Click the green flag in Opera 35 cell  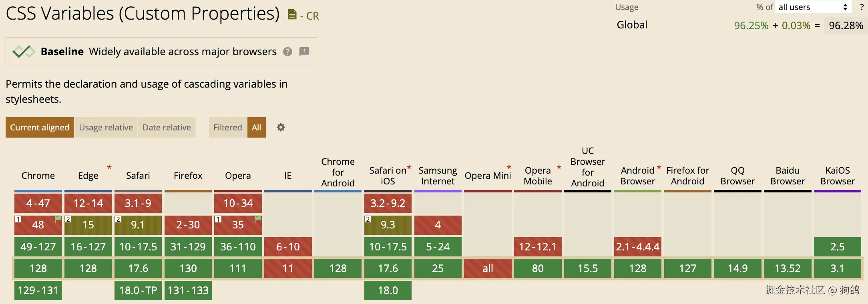click(x=257, y=219)
